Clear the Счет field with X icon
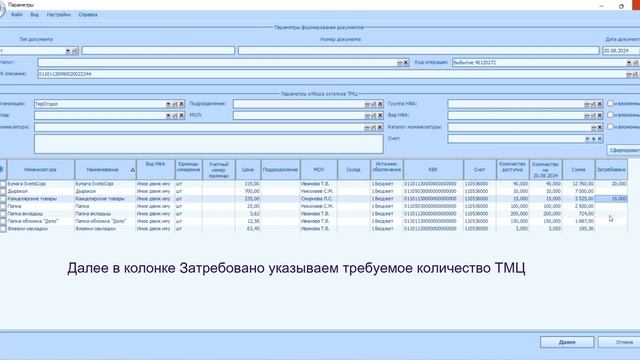Screen dimensions: 640x360 (600, 139)
